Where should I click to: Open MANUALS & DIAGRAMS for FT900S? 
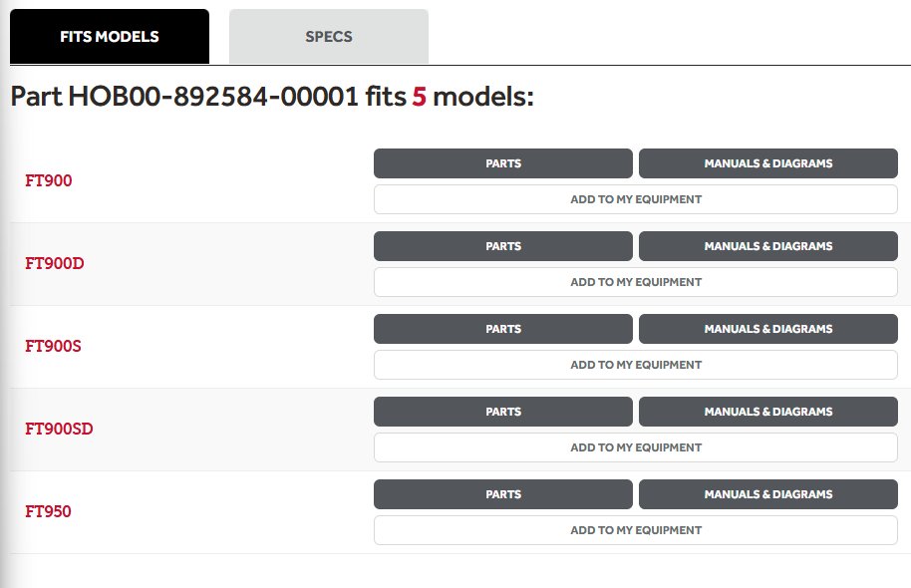coord(767,329)
